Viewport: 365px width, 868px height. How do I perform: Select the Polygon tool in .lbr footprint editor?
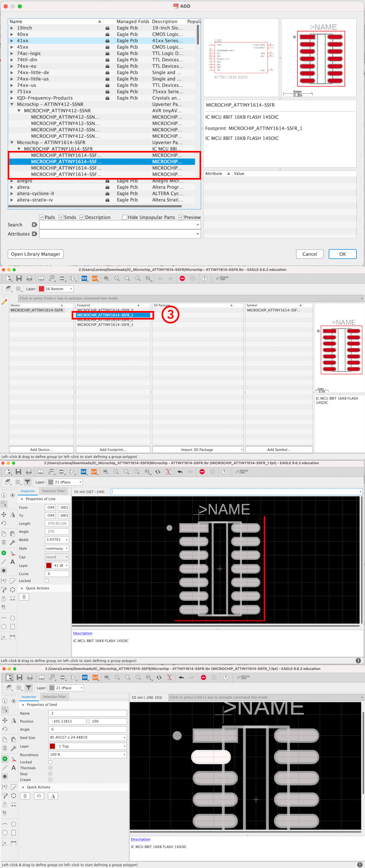point(12,618)
